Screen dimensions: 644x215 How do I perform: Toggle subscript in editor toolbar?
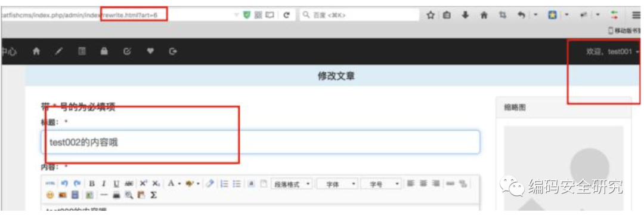pos(156,183)
